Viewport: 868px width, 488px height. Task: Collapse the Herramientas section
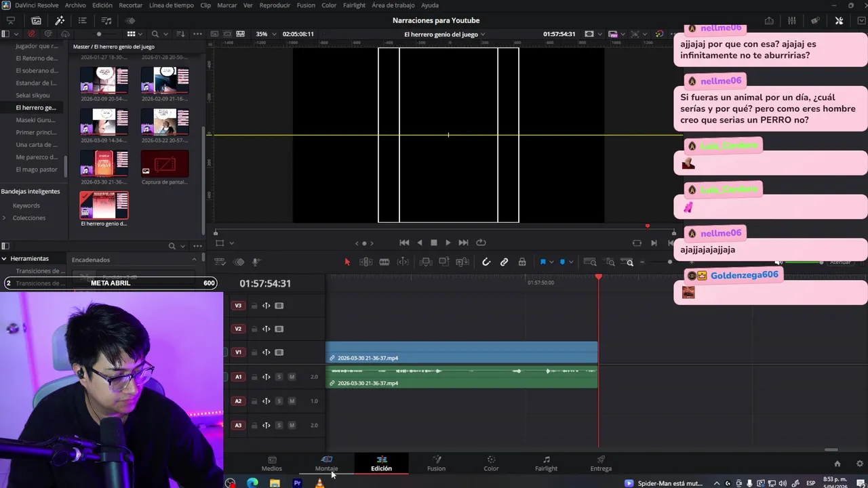pyautogui.click(x=4, y=258)
